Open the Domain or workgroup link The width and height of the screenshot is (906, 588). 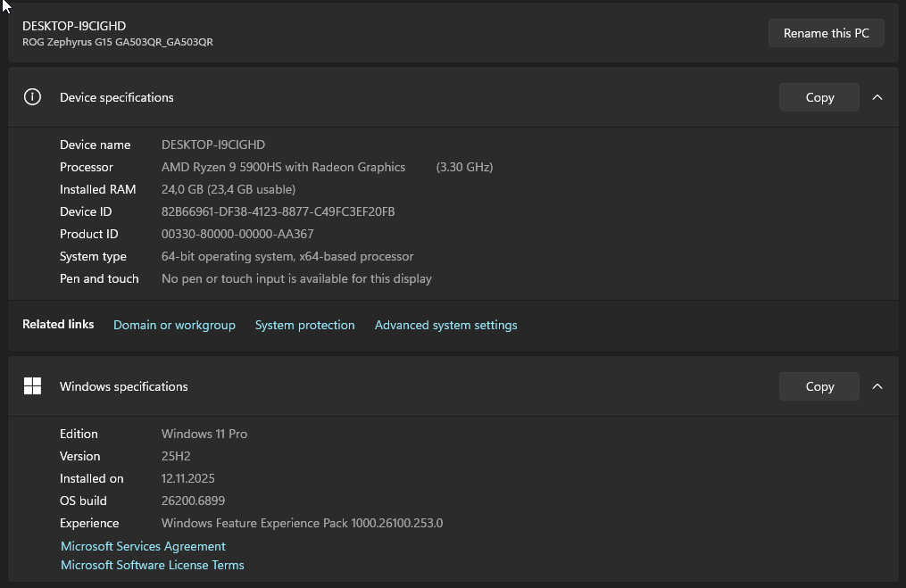[x=174, y=325]
